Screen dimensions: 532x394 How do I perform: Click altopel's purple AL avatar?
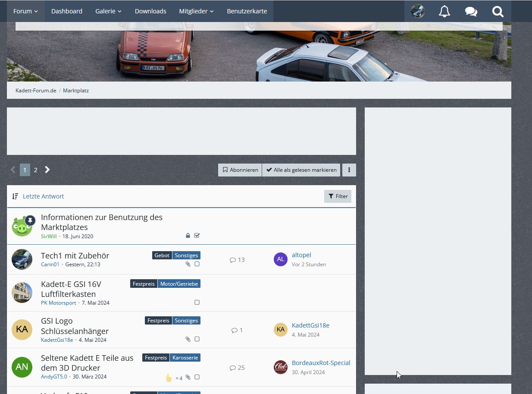pyautogui.click(x=281, y=259)
